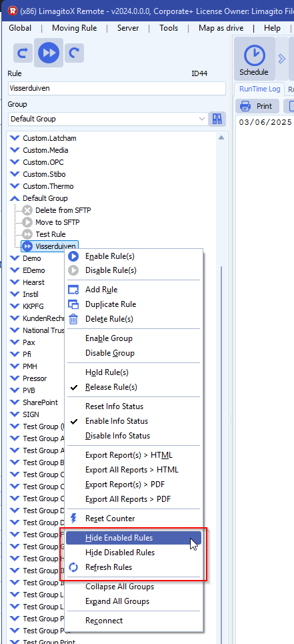Click the Reset Counter lightning icon
The width and height of the screenshot is (294, 644).
coord(74,519)
